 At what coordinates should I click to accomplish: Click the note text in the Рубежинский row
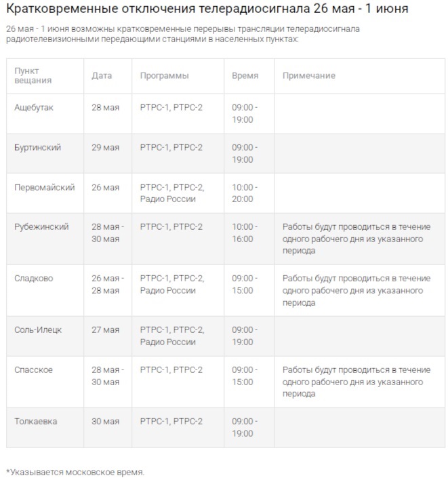click(x=356, y=239)
